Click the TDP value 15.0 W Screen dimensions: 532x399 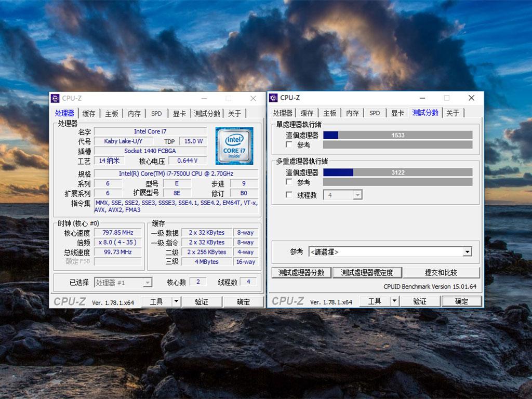click(193, 141)
